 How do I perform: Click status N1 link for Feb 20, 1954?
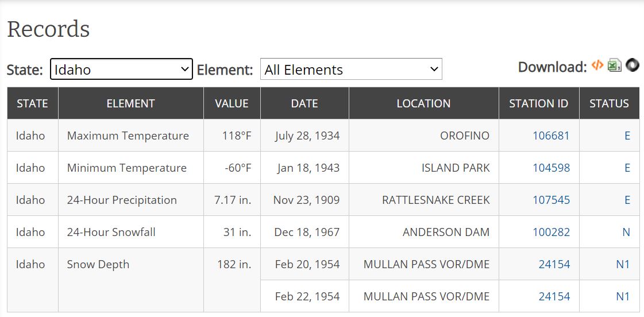click(x=623, y=265)
